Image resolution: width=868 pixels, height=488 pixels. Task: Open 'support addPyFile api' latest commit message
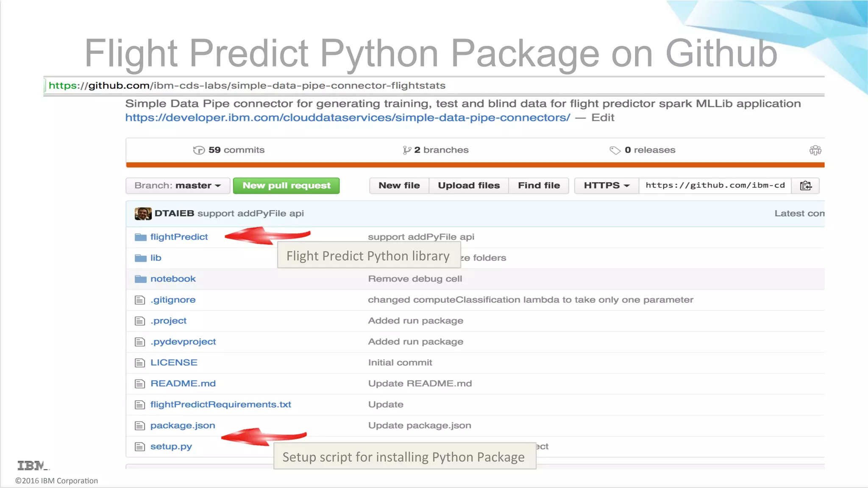[250, 213]
